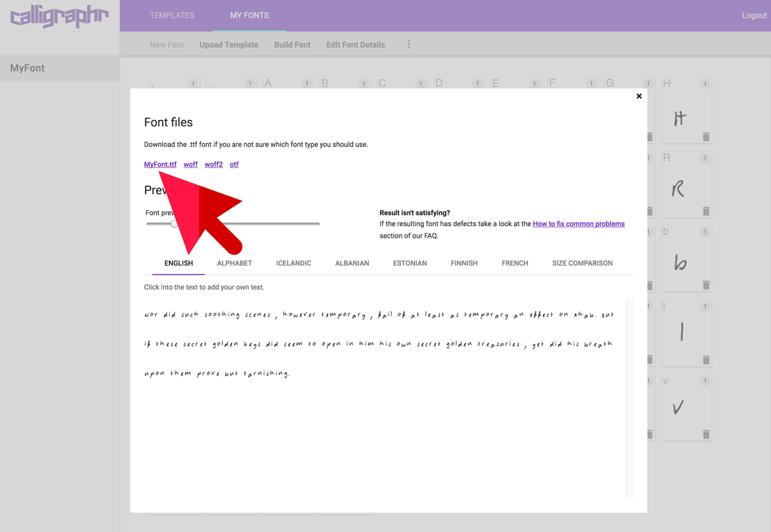The image size is (771, 532).
Task: Click trash icon on R glyph card
Action: point(706,211)
